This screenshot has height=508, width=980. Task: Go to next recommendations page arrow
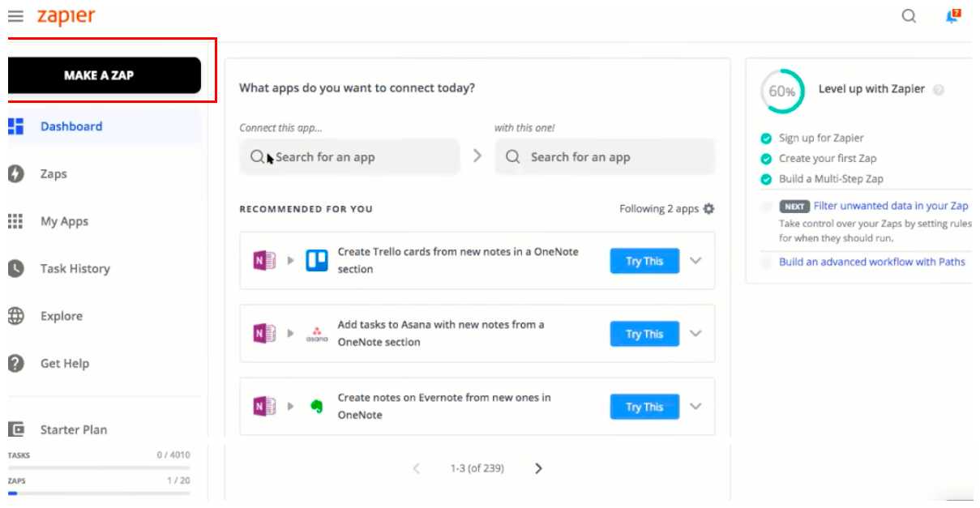pos(538,468)
